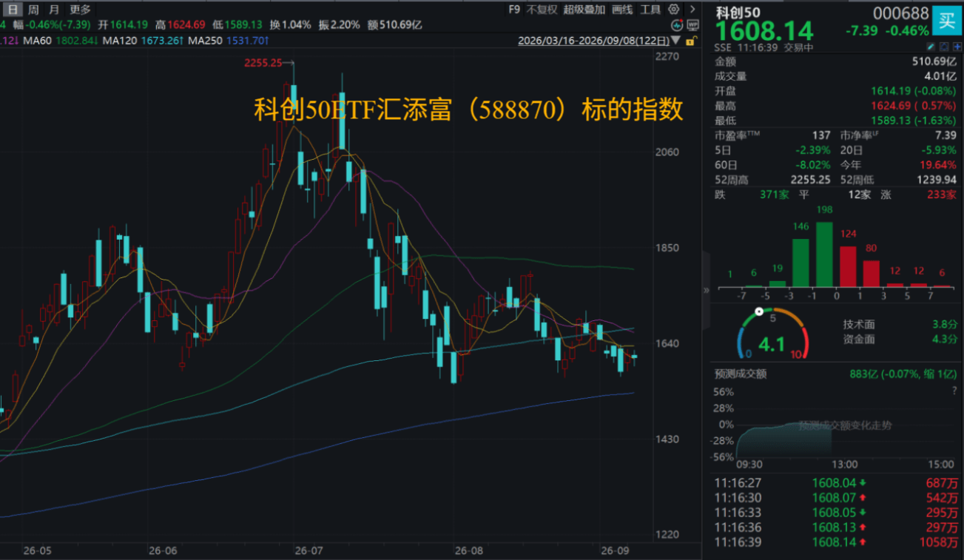This screenshot has width=964, height=560.
Task: Open chart settings gear icon
Action: tap(673, 10)
